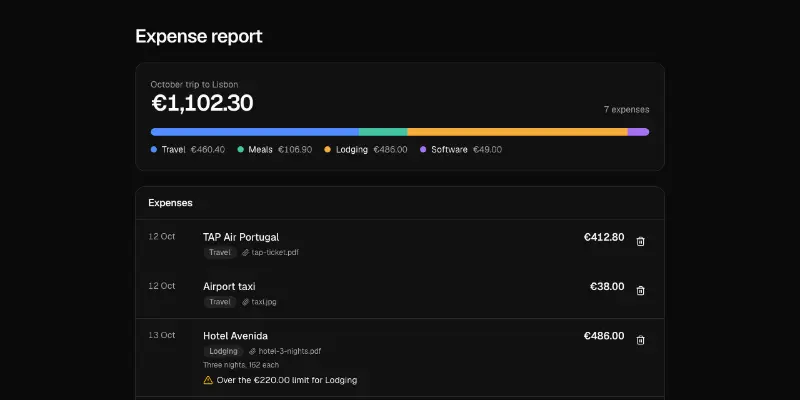The width and height of the screenshot is (800, 400).
Task: Click the green Meals segment of the bar
Action: pos(383,132)
